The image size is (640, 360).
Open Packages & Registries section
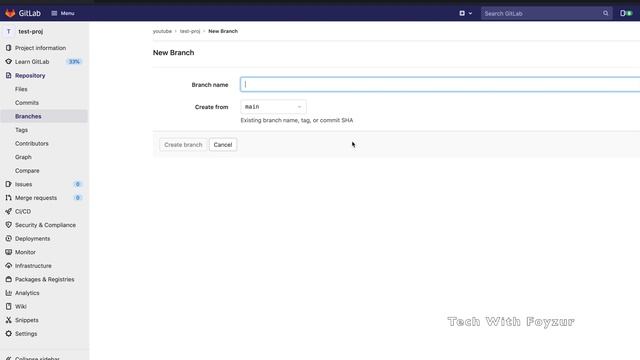tap(45, 279)
